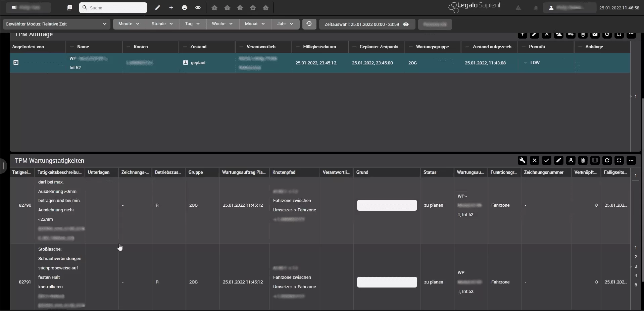Screen dimensions: 644x311
Task: Expand the Minute dropdown
Action: [x=129, y=24]
